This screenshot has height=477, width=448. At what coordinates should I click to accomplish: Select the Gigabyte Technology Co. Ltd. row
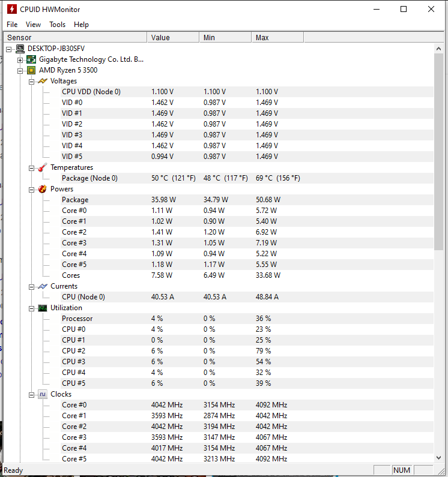91,59
